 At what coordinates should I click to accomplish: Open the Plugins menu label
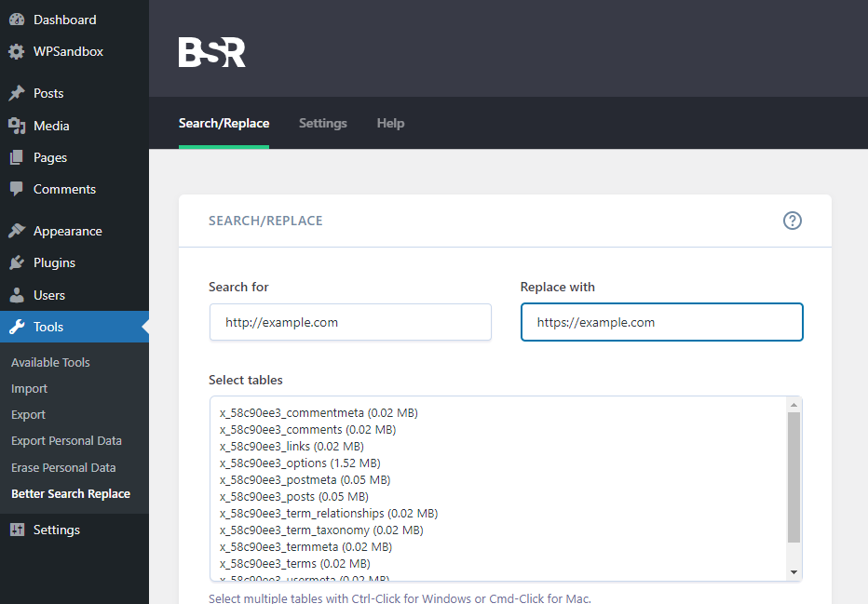(54, 262)
